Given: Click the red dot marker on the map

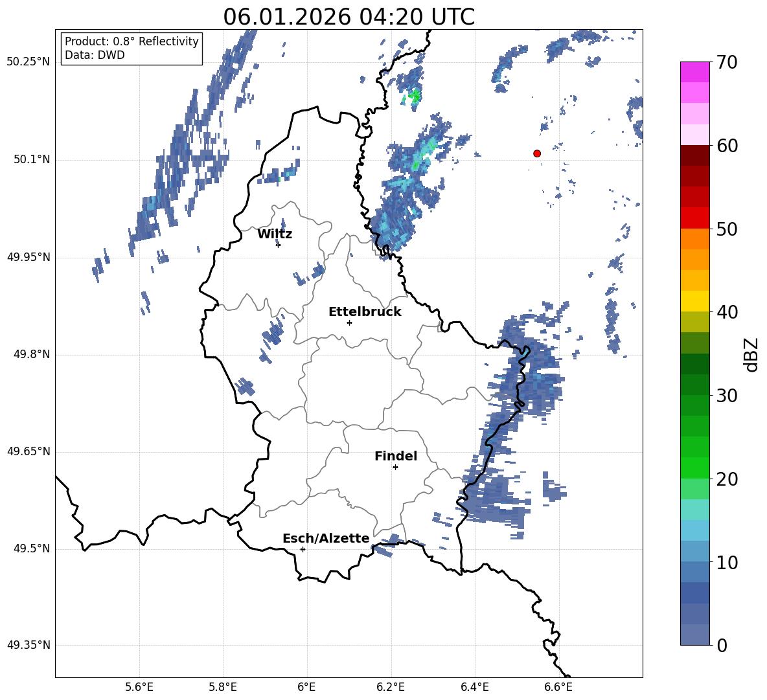Looking at the screenshot, I should click(x=537, y=153).
